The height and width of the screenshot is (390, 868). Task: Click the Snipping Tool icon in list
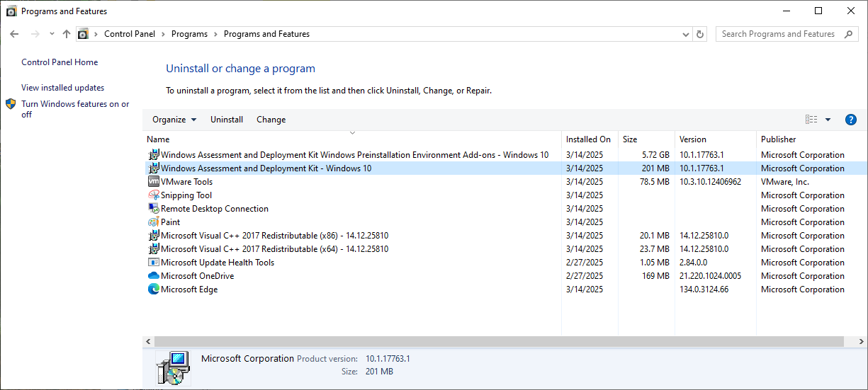tap(154, 195)
